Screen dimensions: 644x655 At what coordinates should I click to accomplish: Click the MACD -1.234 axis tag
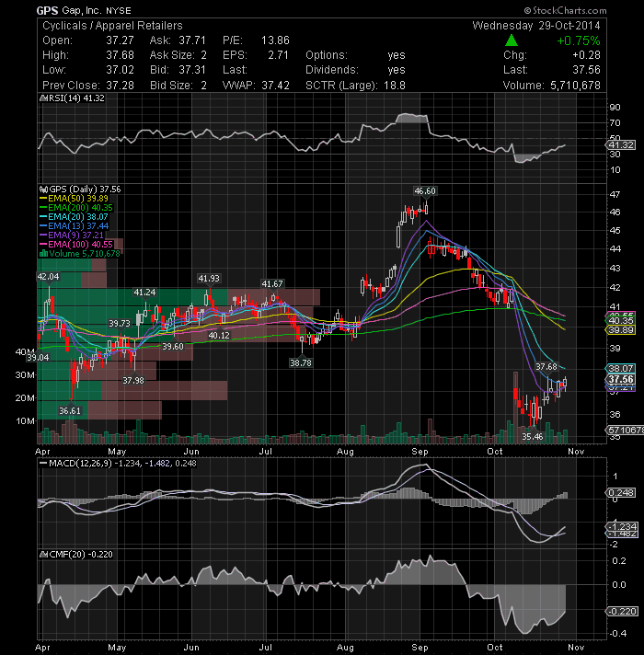[621, 526]
